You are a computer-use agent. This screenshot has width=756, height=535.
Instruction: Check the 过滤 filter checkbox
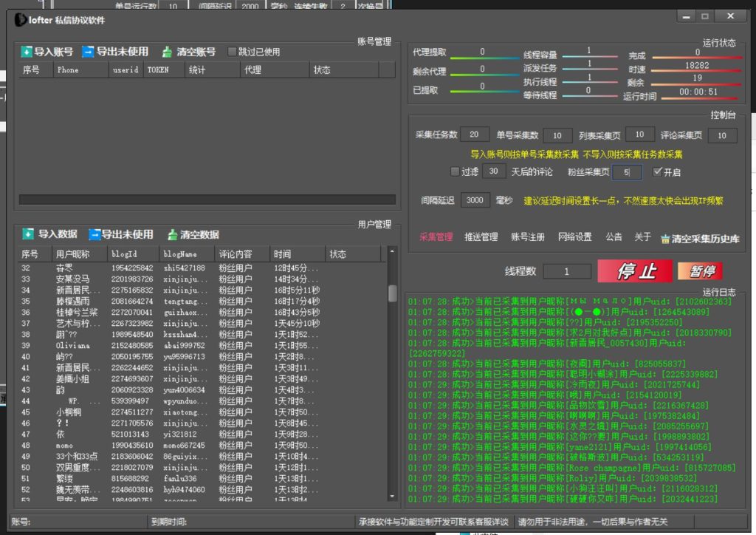pyautogui.click(x=454, y=171)
